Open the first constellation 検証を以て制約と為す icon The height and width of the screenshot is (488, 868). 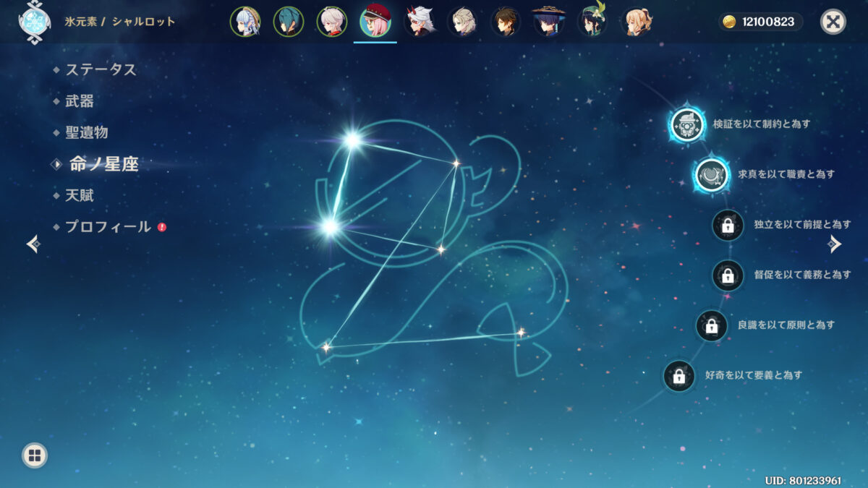pyautogui.click(x=687, y=124)
